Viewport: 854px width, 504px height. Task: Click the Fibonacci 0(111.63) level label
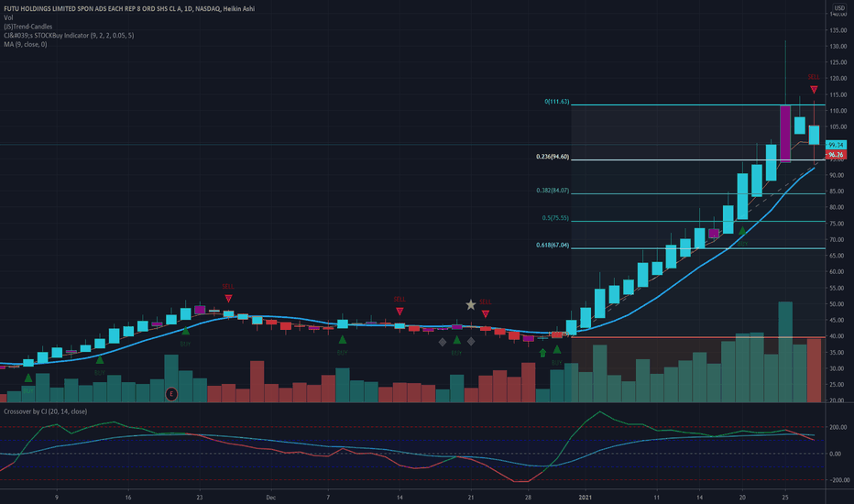tap(556, 102)
